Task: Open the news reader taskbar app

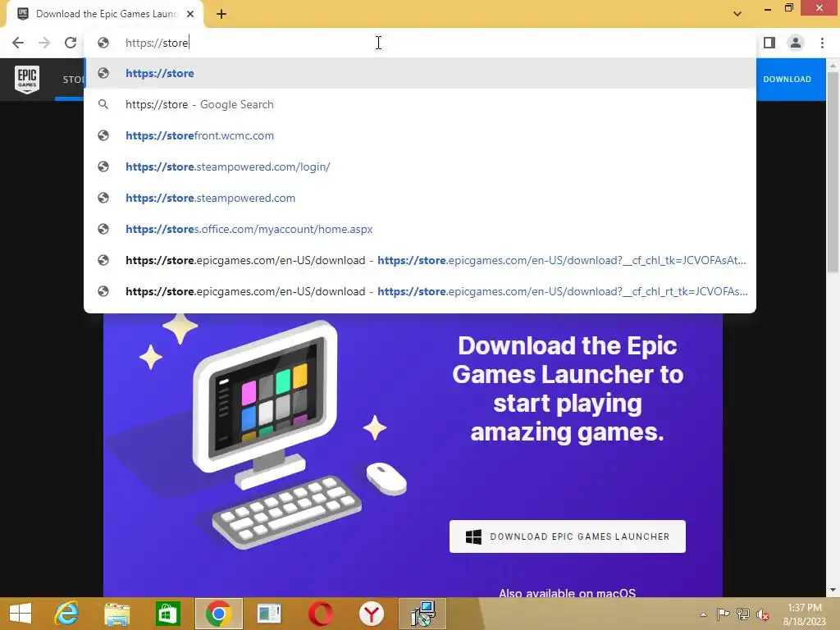Action: [x=269, y=614]
